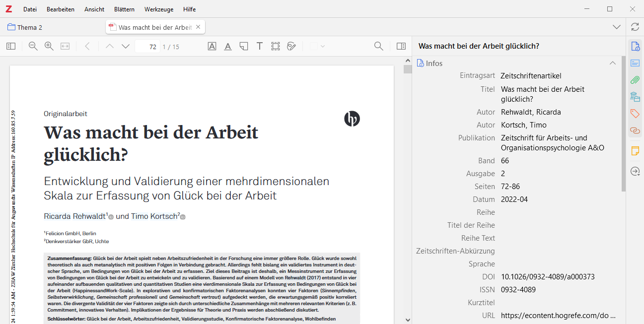The width and height of the screenshot is (644, 324).
Task: Open the Werkzeuge menu
Action: [x=159, y=9]
